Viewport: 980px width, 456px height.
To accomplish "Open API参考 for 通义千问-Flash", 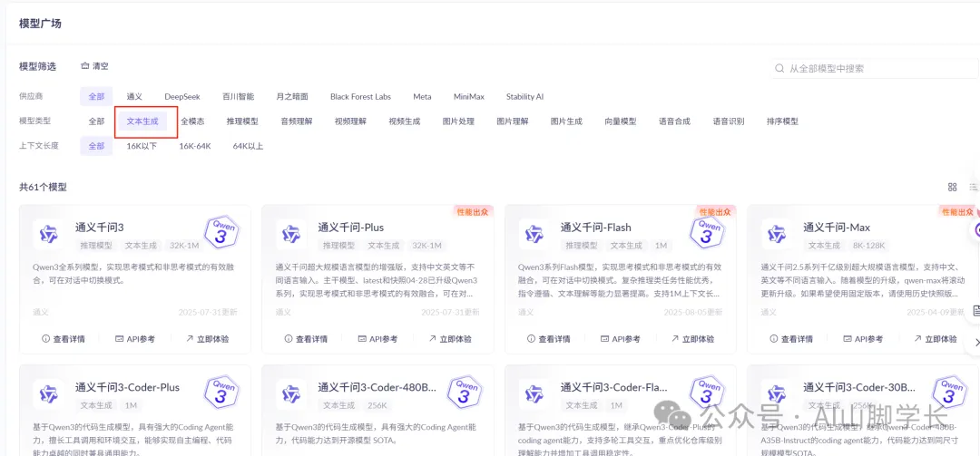I will (x=620, y=339).
